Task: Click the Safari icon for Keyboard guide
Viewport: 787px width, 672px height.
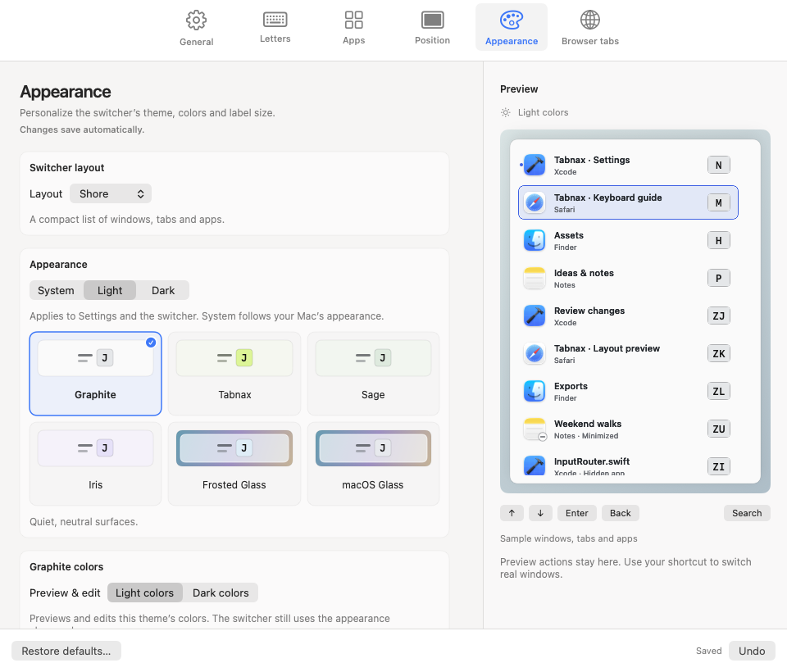Action: 535,202
